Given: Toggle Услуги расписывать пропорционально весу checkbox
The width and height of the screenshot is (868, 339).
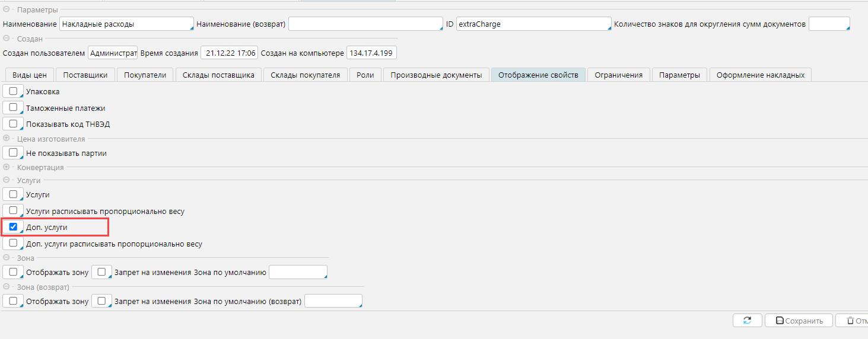Looking at the screenshot, I should 13,210.
